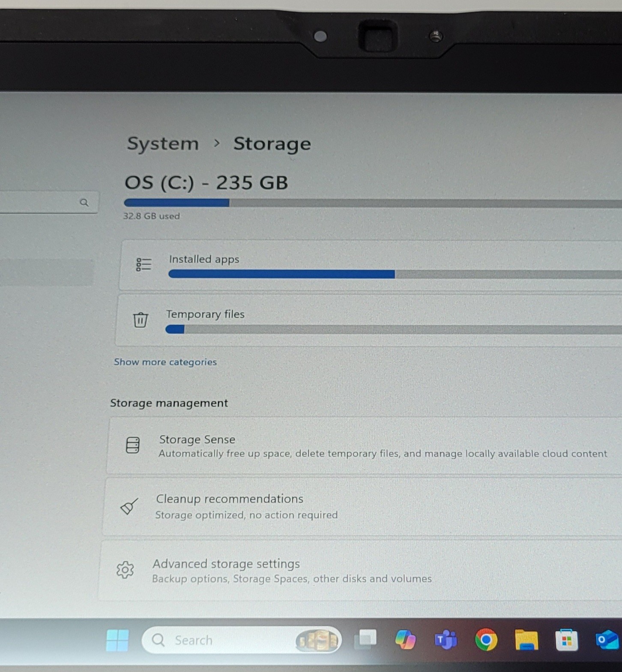Click 'Backup options, Storage Spaces' description text
Viewport: 622px width, 672px height.
coord(292,579)
